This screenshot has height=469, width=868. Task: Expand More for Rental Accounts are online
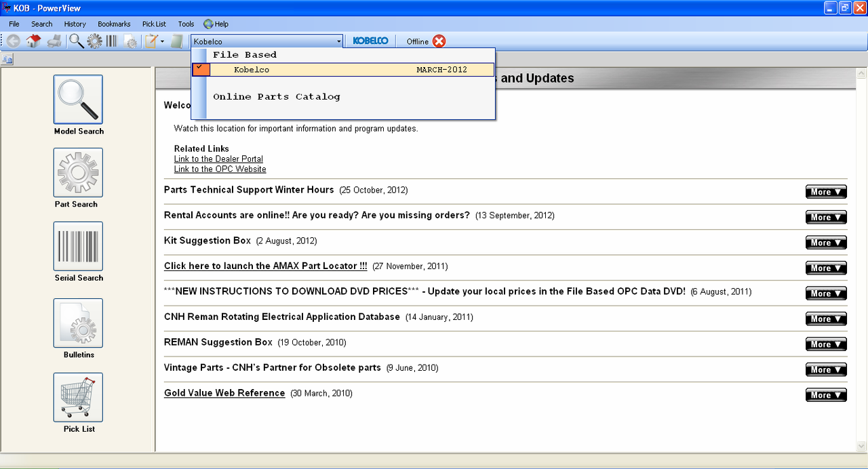click(x=826, y=218)
